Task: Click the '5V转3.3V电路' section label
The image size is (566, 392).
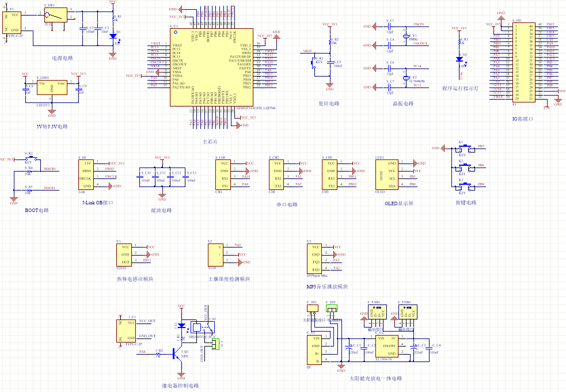Action: point(52,127)
